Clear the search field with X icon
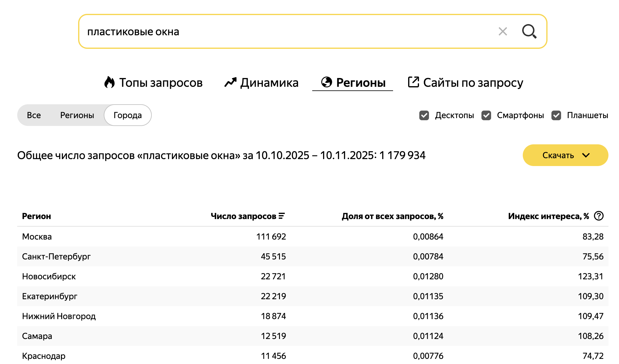 [x=503, y=31]
